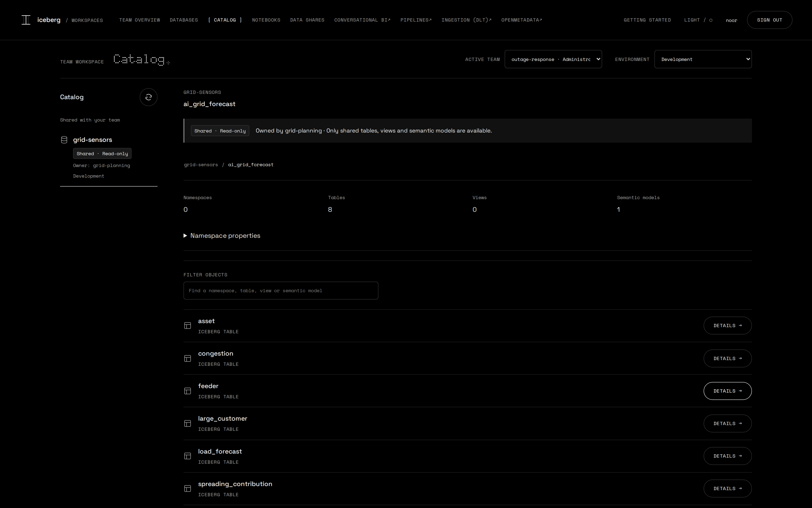Click the table icon beside large_customer

(x=188, y=424)
